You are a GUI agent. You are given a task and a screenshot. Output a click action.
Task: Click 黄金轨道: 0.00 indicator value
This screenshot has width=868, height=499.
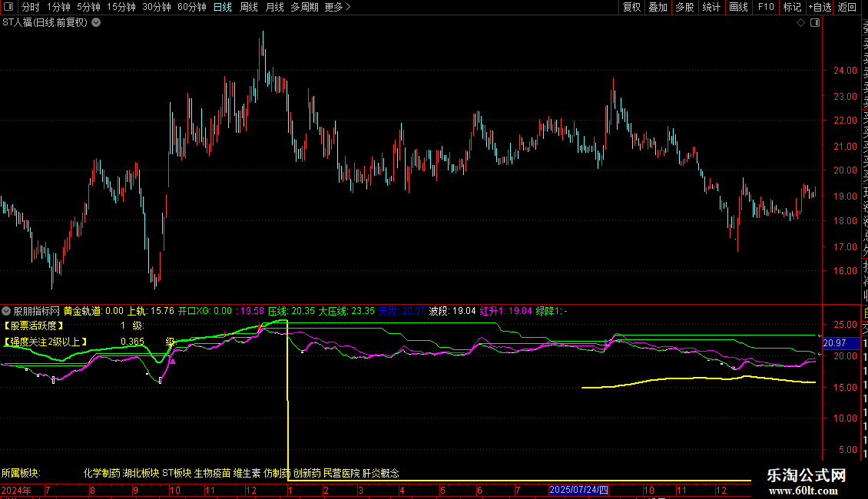tap(94, 312)
